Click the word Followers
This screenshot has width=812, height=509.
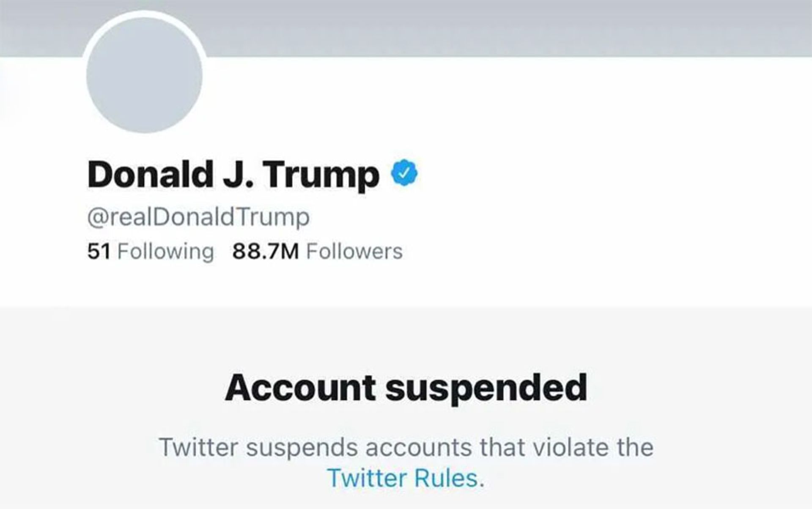[354, 251]
